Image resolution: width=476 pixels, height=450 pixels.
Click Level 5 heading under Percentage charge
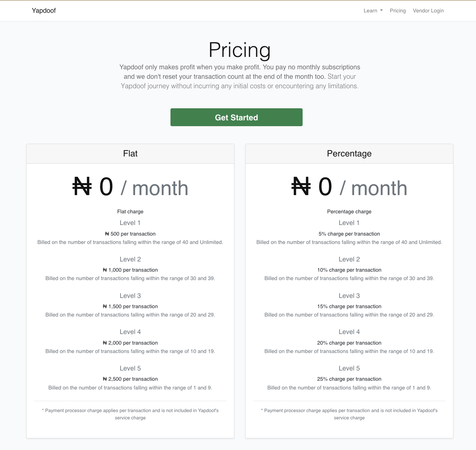(349, 368)
